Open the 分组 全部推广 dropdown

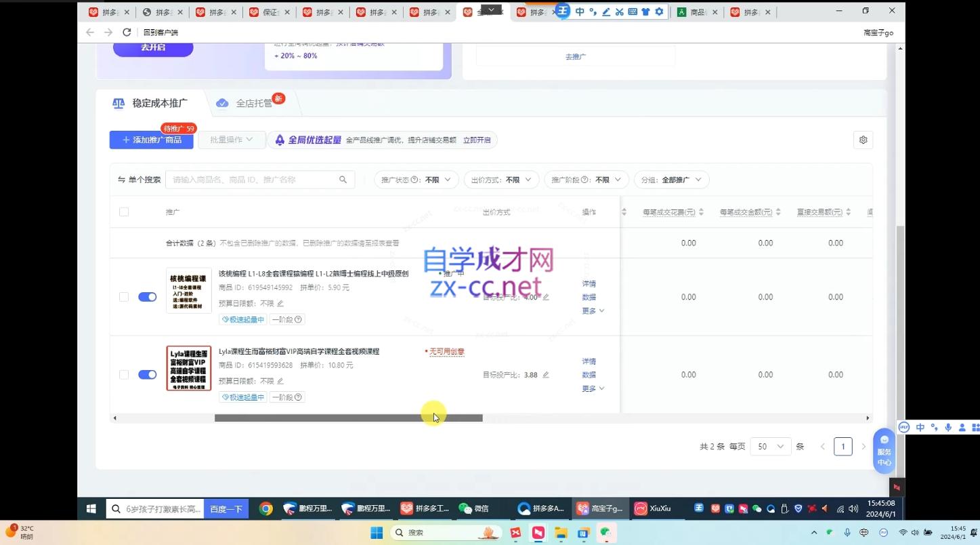click(x=672, y=180)
